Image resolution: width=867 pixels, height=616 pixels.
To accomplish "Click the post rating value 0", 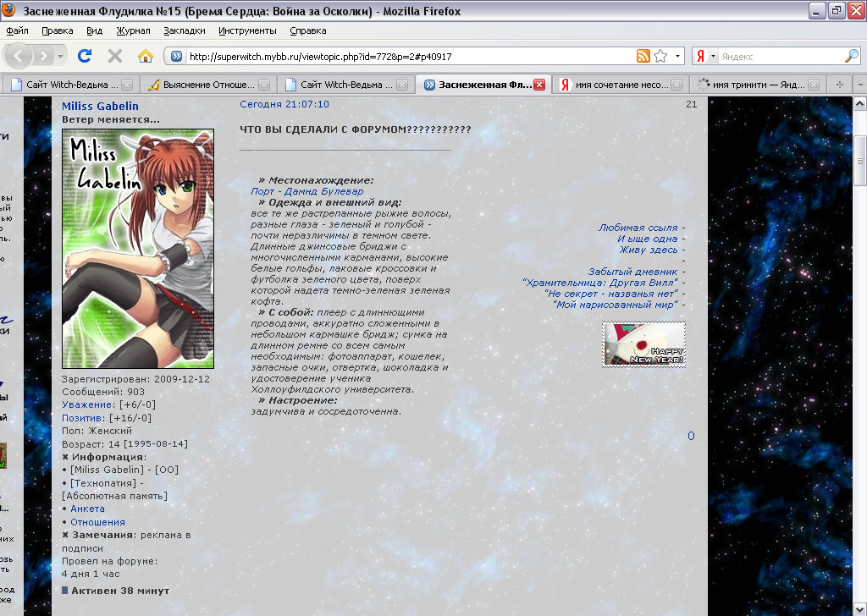I will tap(691, 436).
